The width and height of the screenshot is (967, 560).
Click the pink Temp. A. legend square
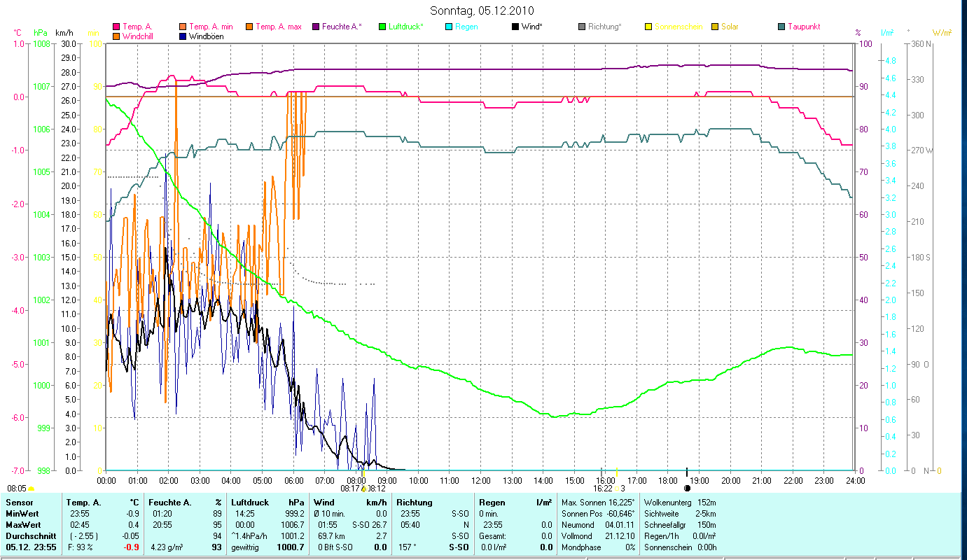[x=116, y=27]
